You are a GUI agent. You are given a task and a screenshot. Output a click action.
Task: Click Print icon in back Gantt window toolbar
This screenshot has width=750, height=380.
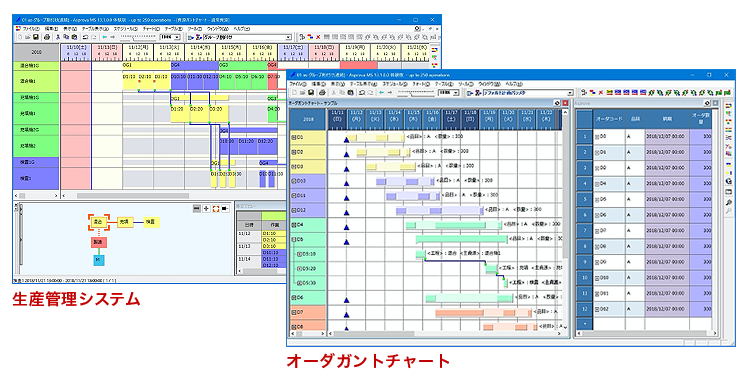coord(46,37)
